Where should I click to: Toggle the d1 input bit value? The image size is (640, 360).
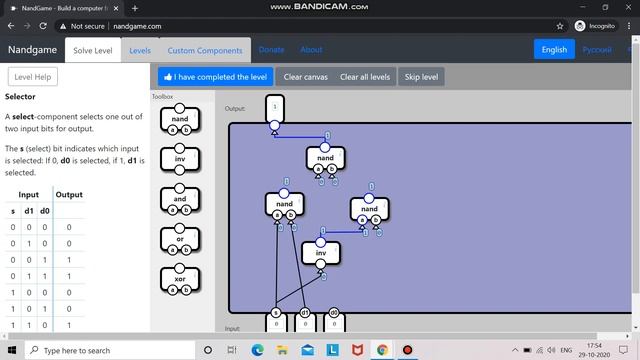click(305, 324)
